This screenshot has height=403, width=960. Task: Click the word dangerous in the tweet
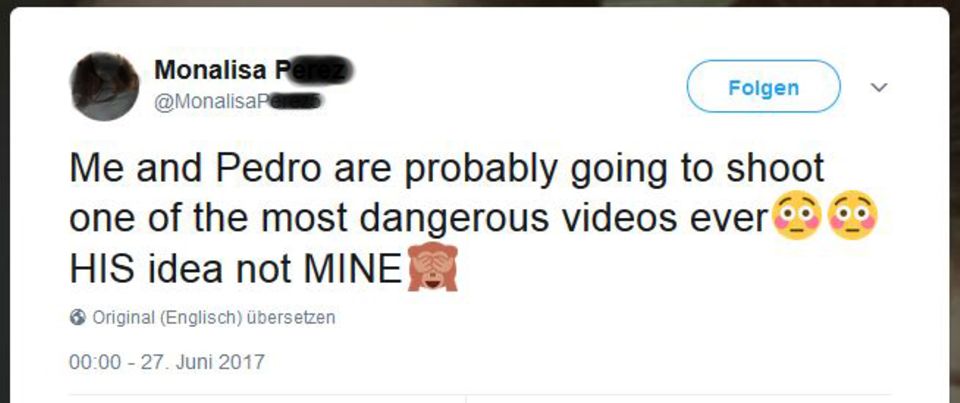(454, 219)
